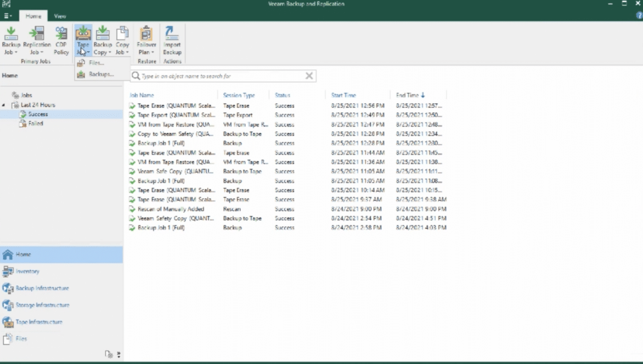643x364 pixels.
Task: Select Tape Erase job at 9:37 AM
Action: [x=287, y=199]
